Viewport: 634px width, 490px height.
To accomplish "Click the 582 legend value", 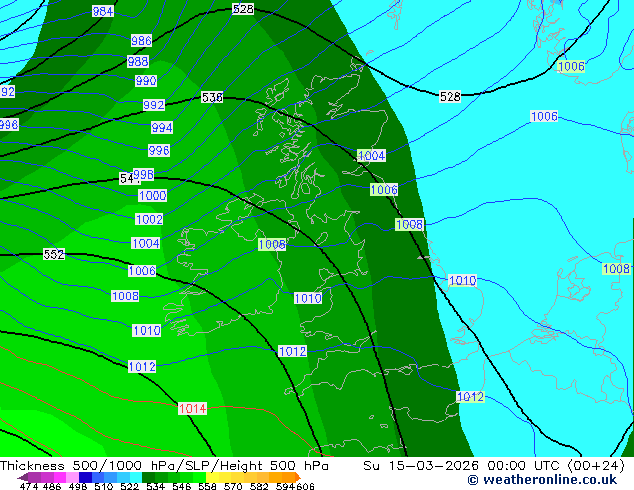I will coord(259,486).
